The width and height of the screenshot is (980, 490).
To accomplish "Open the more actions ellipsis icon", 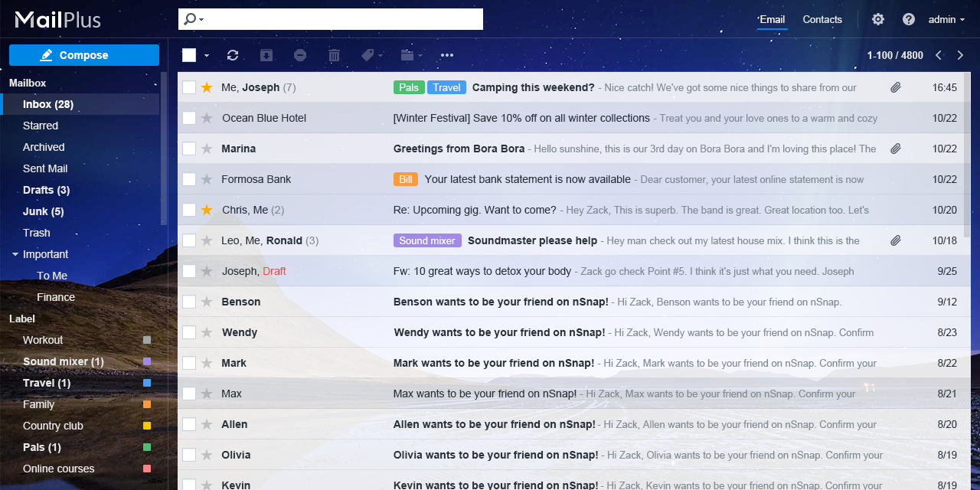I will point(447,55).
